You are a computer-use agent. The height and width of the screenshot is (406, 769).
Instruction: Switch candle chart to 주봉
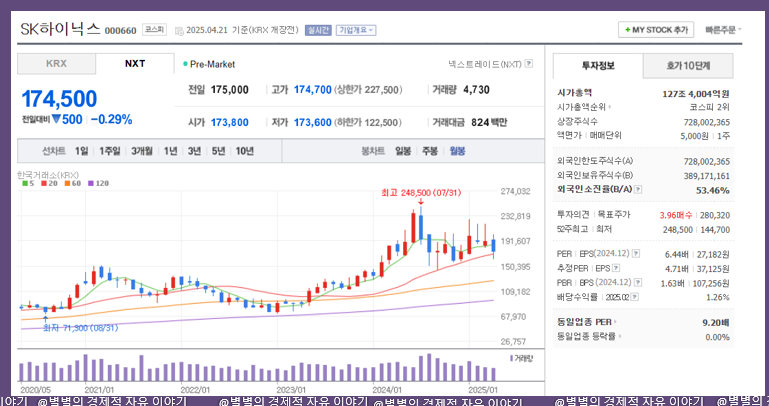(430, 151)
